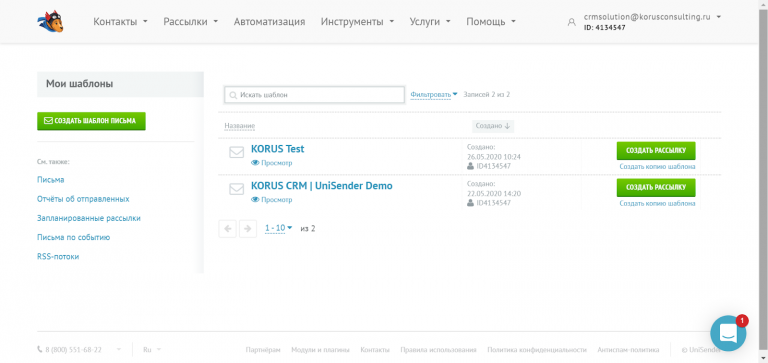Click user icon next to ID4134547 in KORUS Test row
The width and height of the screenshot is (768, 363).
click(x=470, y=166)
